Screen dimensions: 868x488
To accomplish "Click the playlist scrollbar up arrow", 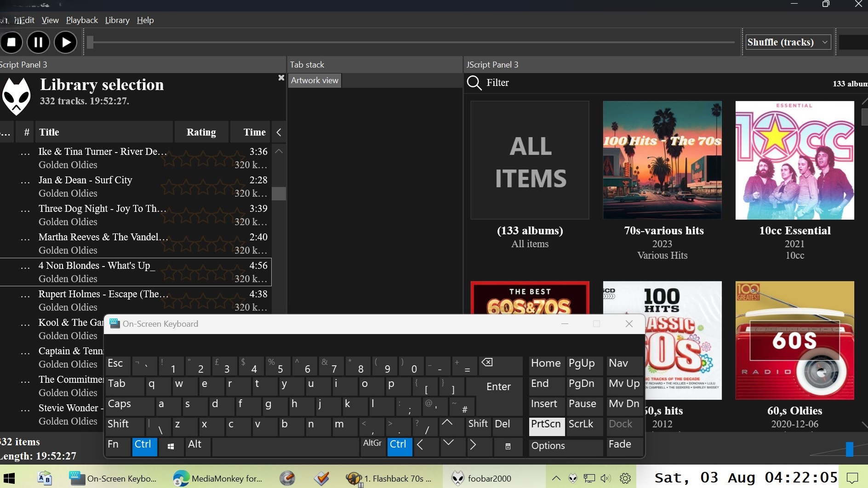I will pos(279,151).
